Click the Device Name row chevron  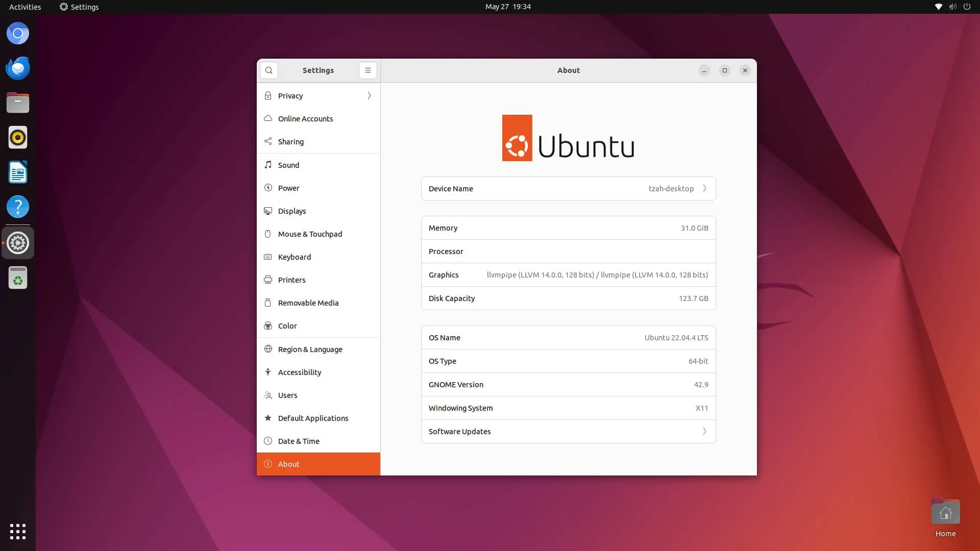pyautogui.click(x=704, y=188)
